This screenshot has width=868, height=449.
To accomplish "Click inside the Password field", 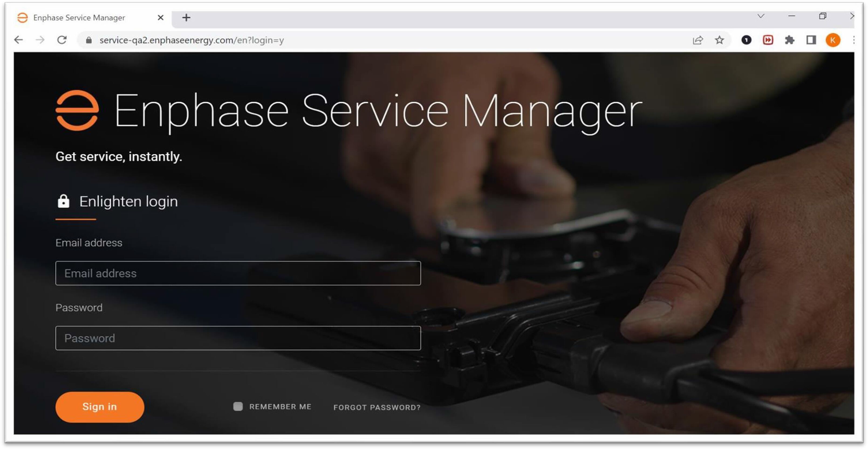I will 238,338.
